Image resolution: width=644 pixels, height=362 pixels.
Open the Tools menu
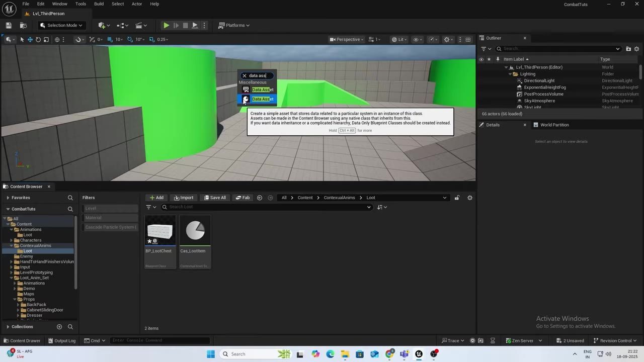pos(80,4)
